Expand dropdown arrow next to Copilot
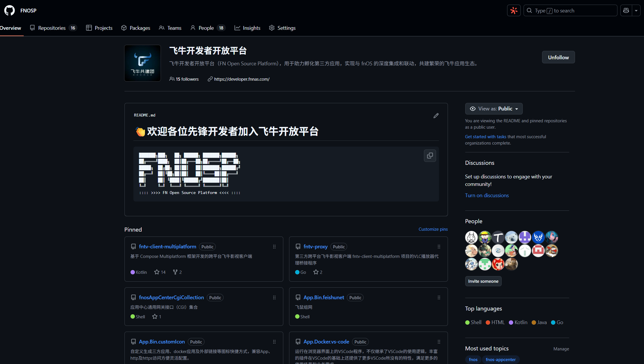Image resolution: width=644 pixels, height=364 pixels. click(636, 10)
